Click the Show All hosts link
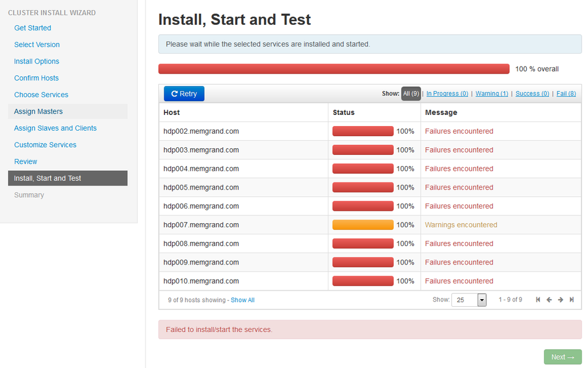Image resolution: width=588 pixels, height=368 pixels. [x=242, y=300]
